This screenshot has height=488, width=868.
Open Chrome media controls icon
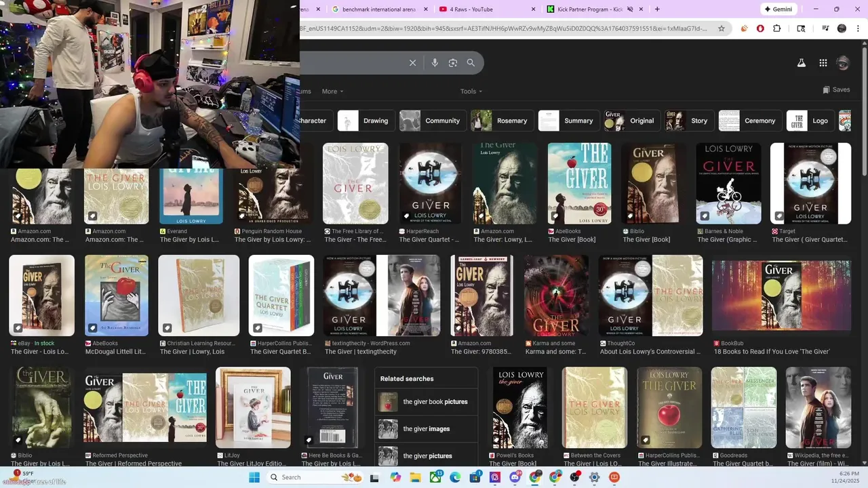click(x=825, y=28)
